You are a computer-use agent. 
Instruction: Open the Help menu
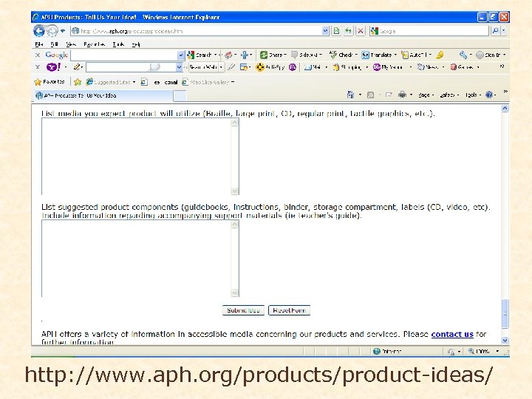(136, 44)
